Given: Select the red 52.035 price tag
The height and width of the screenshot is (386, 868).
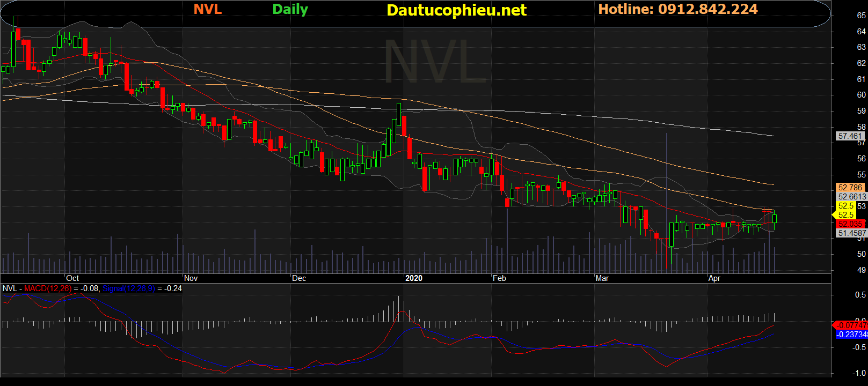Looking at the screenshot, I should 850,224.
